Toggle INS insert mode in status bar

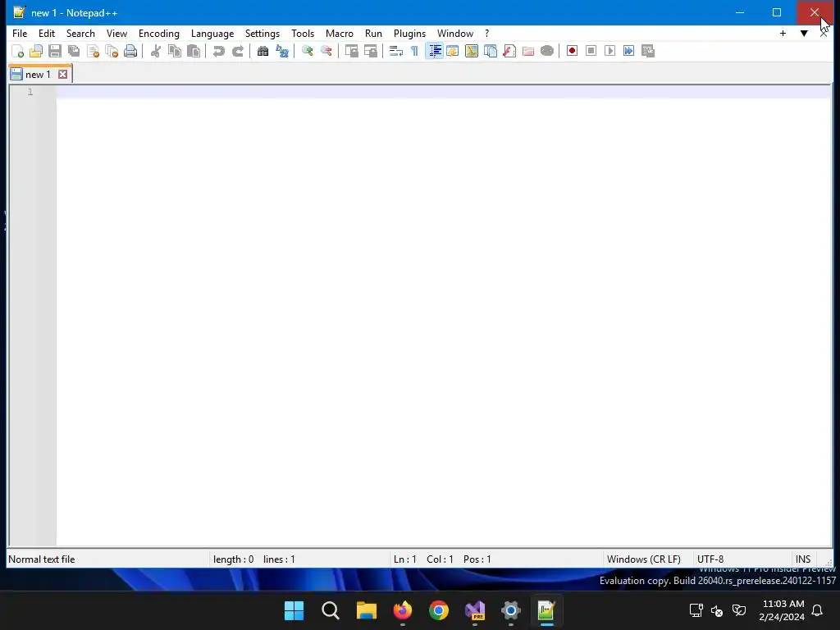coord(803,559)
